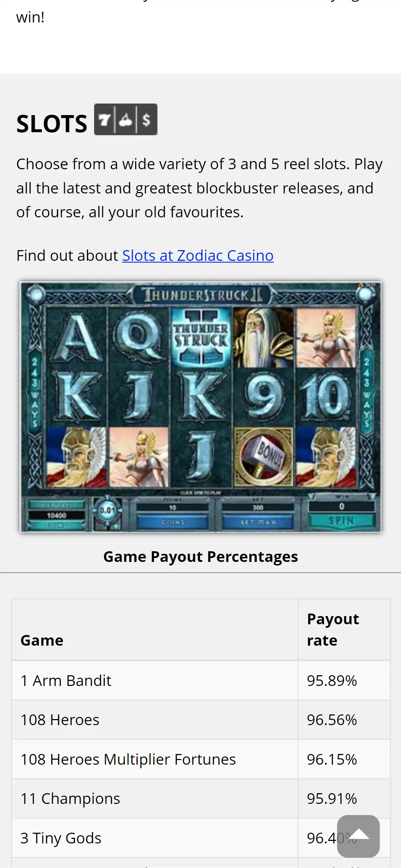Click the Thunderstruck II wild logo symbol
401x868 pixels.
[x=201, y=338]
